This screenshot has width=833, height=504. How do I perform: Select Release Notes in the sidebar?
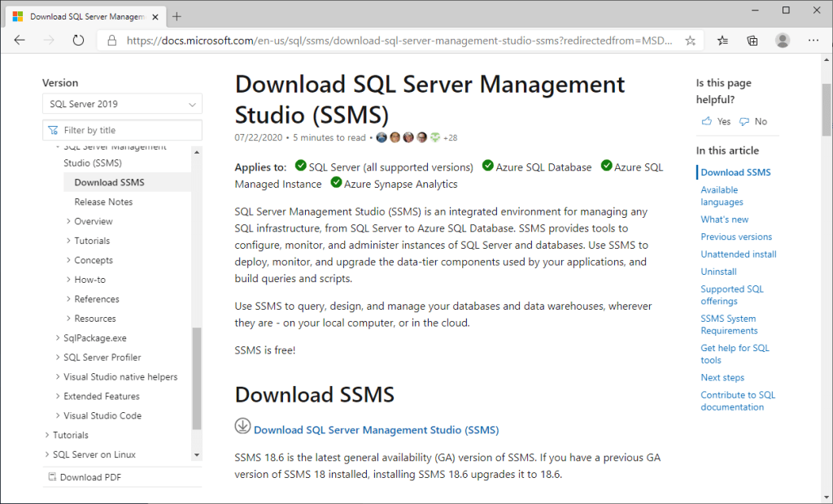(103, 202)
